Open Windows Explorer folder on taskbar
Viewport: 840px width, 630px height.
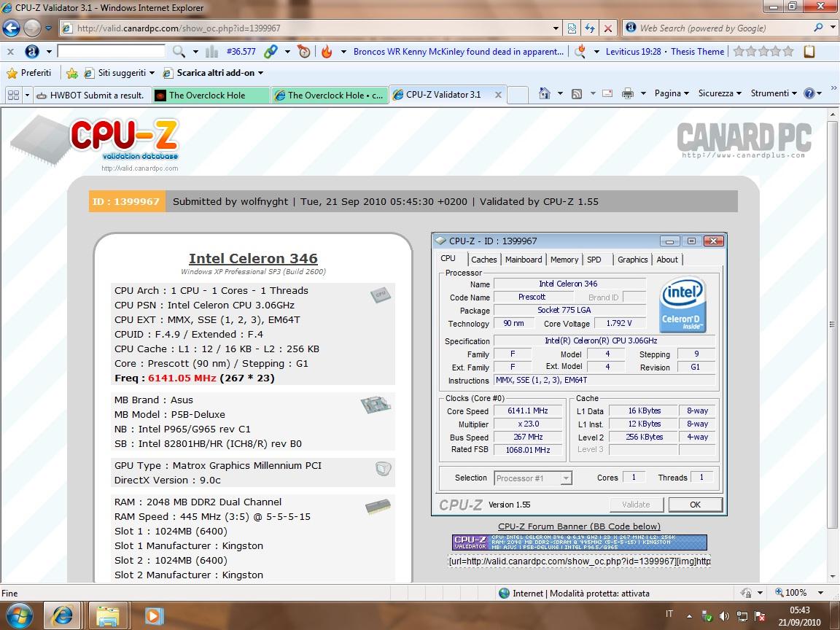(108, 615)
